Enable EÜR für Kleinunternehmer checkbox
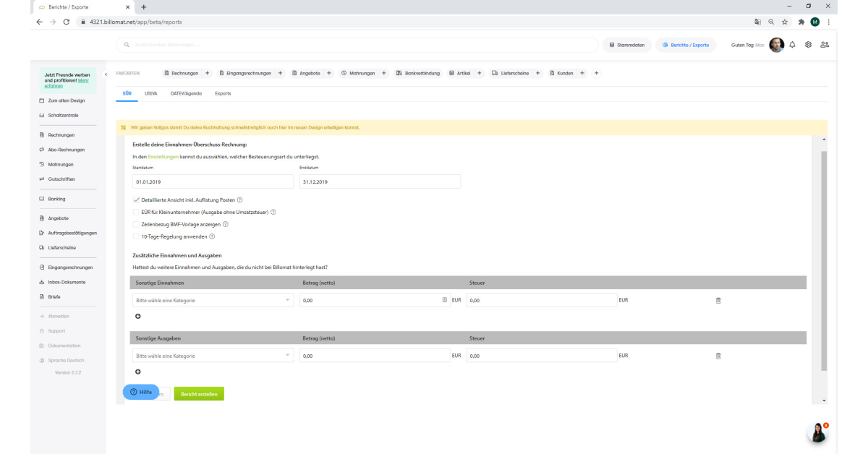 pos(137,212)
